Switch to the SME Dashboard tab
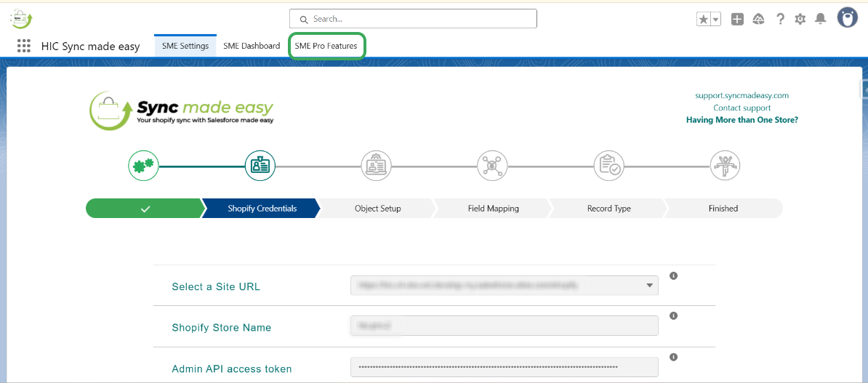This screenshot has height=383, width=868. pos(252,46)
